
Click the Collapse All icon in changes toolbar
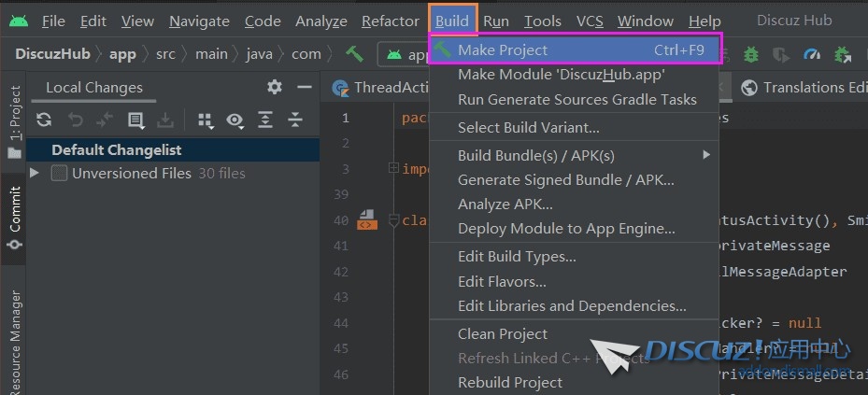(x=295, y=120)
